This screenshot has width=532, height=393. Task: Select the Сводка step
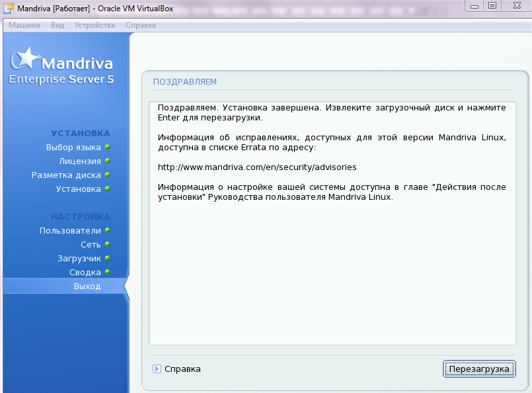(85, 273)
